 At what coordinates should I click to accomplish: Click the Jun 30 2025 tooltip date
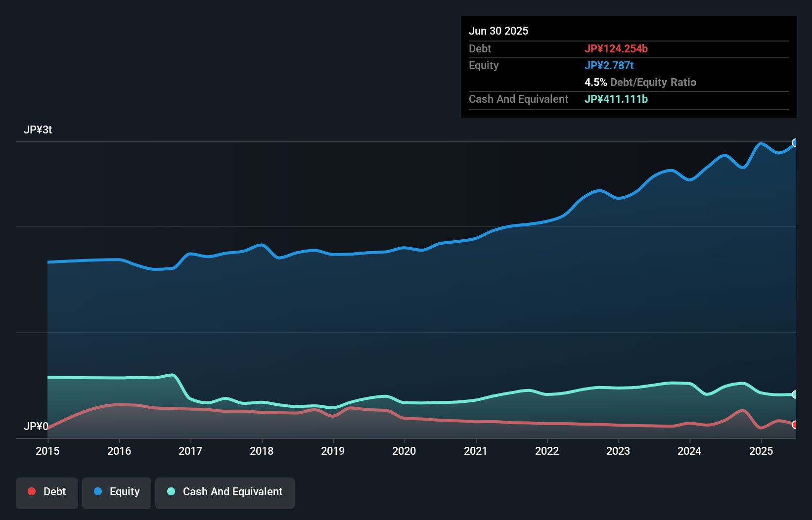498,31
